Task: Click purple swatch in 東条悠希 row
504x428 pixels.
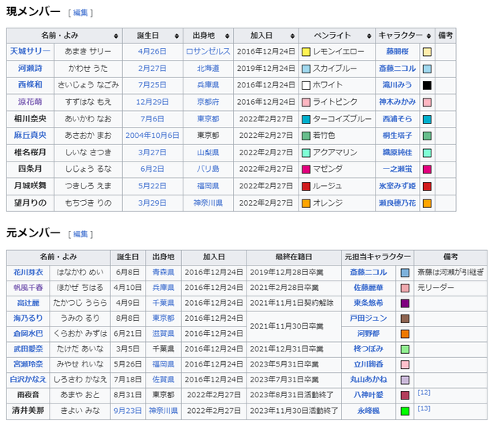Action: (405, 303)
